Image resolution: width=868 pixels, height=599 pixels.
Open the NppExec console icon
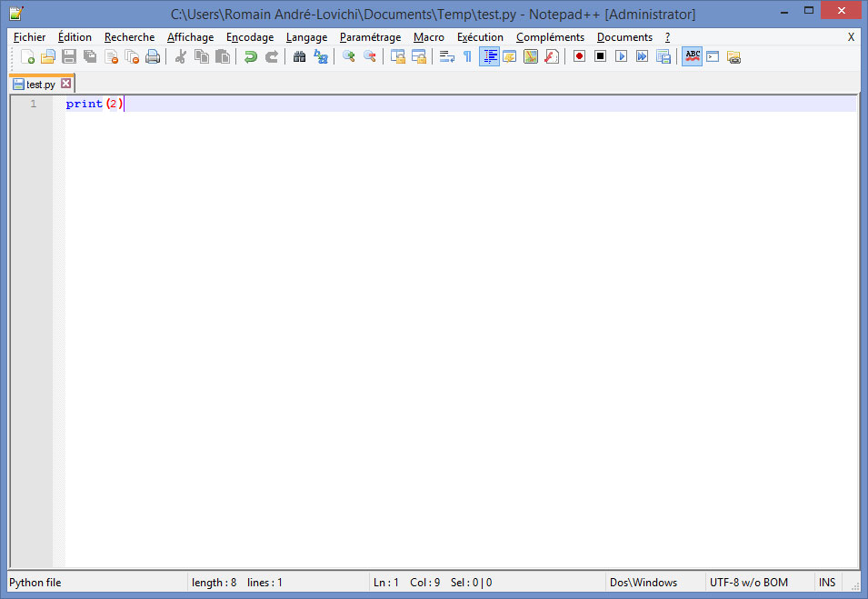click(x=713, y=56)
